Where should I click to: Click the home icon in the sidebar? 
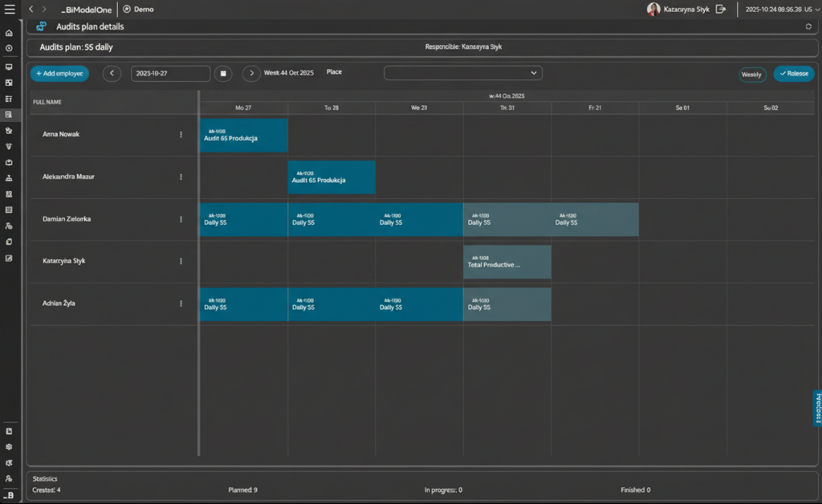click(x=9, y=33)
